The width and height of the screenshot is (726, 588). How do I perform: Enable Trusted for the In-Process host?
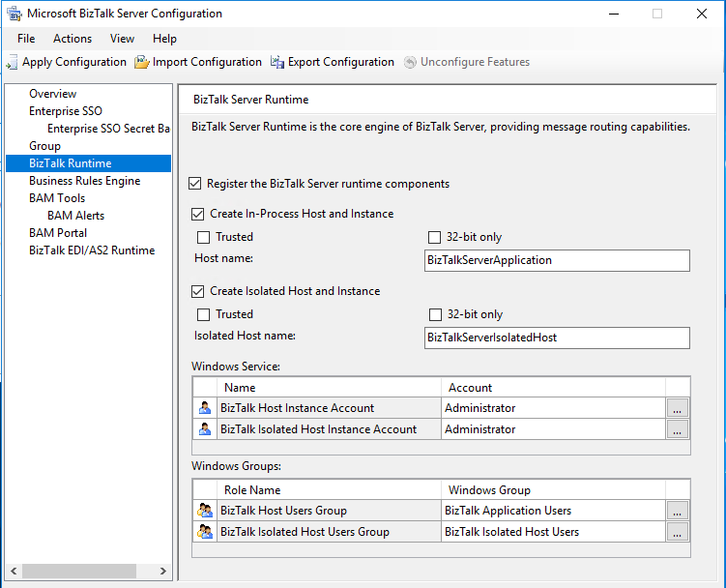click(x=203, y=237)
